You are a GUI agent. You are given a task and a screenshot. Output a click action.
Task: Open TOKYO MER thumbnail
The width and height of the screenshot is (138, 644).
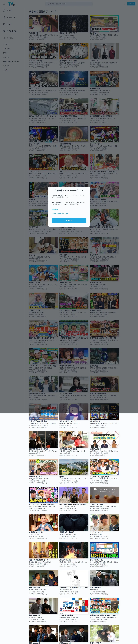104,217
